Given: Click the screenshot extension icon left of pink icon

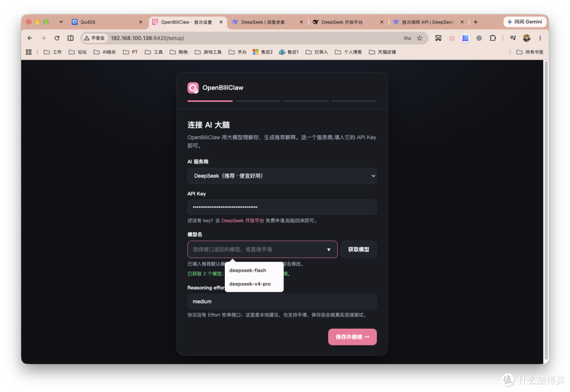Looking at the screenshot, I should click(438, 38).
